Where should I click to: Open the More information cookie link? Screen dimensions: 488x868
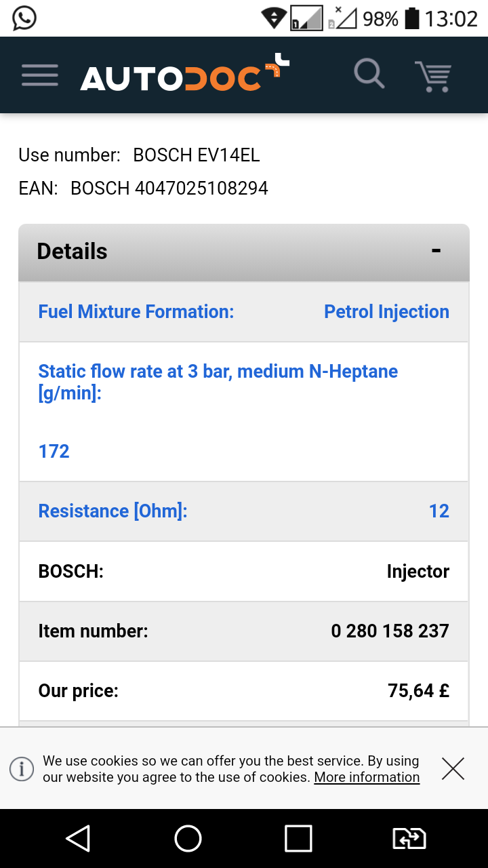[367, 777]
